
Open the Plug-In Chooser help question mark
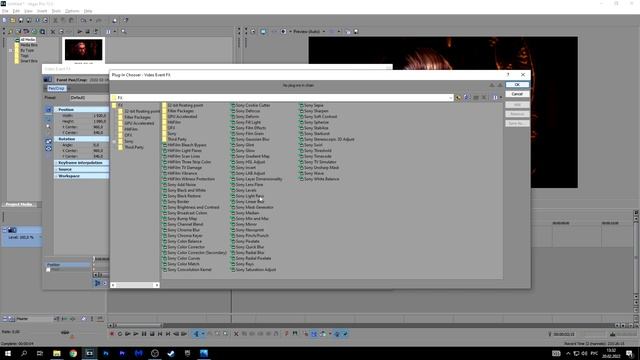[508, 75]
